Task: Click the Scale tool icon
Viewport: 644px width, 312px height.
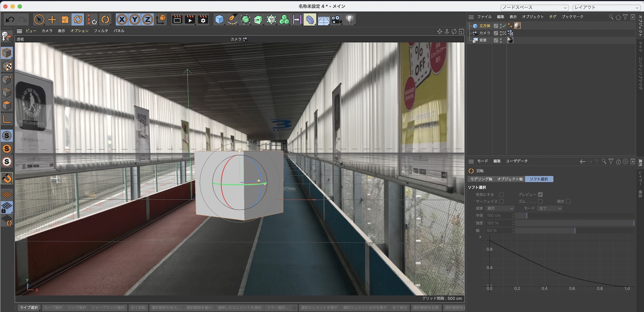Action: coord(65,20)
